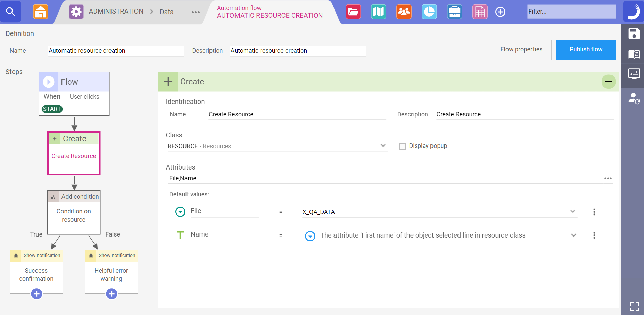The image size is (644, 315).
Task: Click the 'Default values:' label
Action: (x=189, y=194)
